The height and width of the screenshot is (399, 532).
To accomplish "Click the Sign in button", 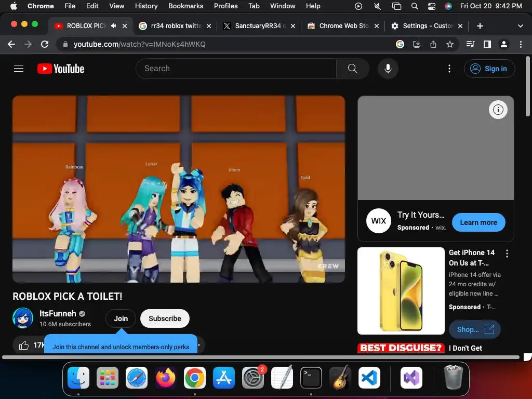I will (489, 69).
